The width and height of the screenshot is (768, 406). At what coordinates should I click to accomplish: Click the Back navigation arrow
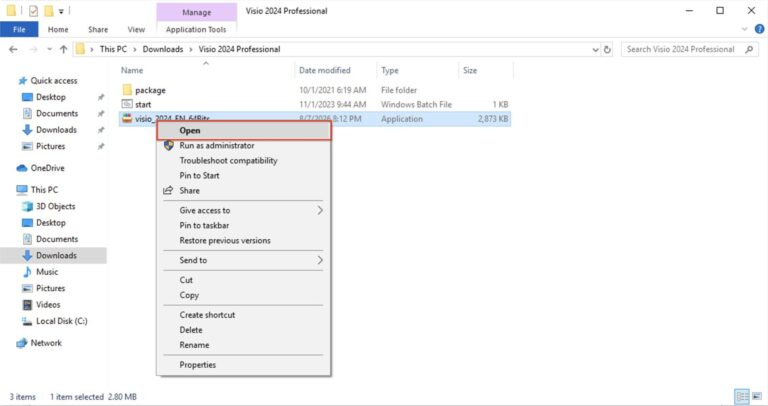tap(13, 49)
